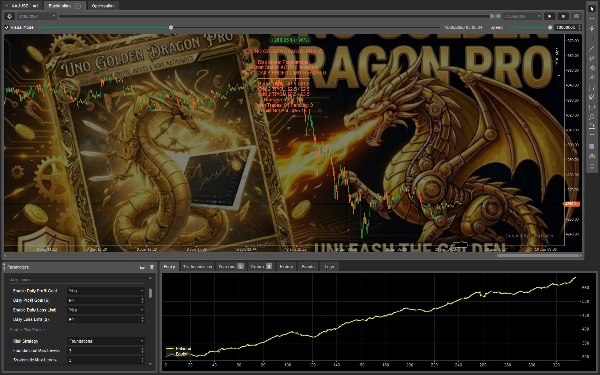The width and height of the screenshot is (600, 375).
Task: Click the Foundational Max Levels stepper arrows
Action: [142, 351]
